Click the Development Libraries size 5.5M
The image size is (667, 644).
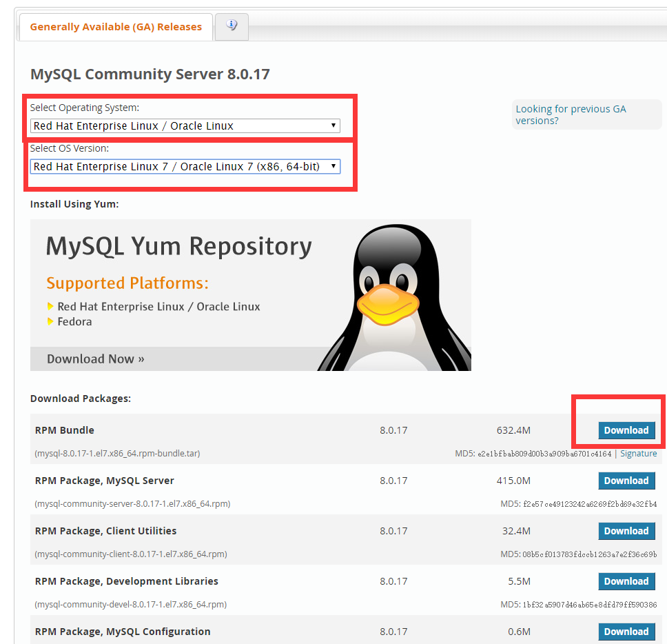tap(519, 581)
